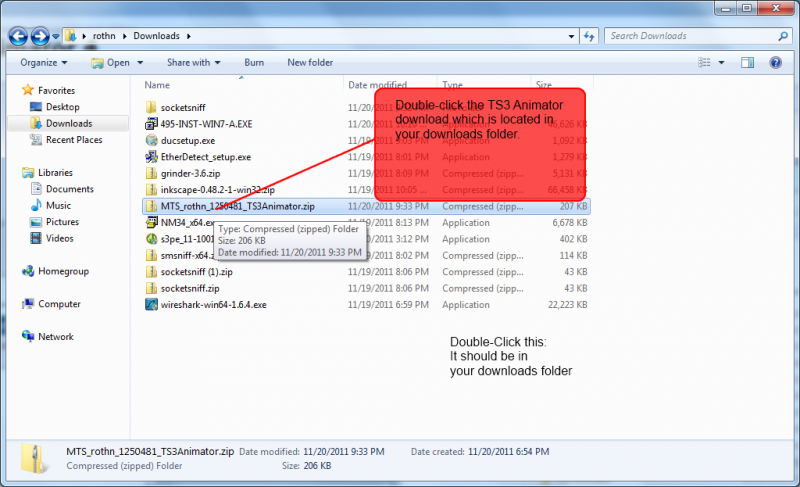
Task: Click the wireshark-win64-1.6.4.exe file icon
Action: (x=151, y=304)
